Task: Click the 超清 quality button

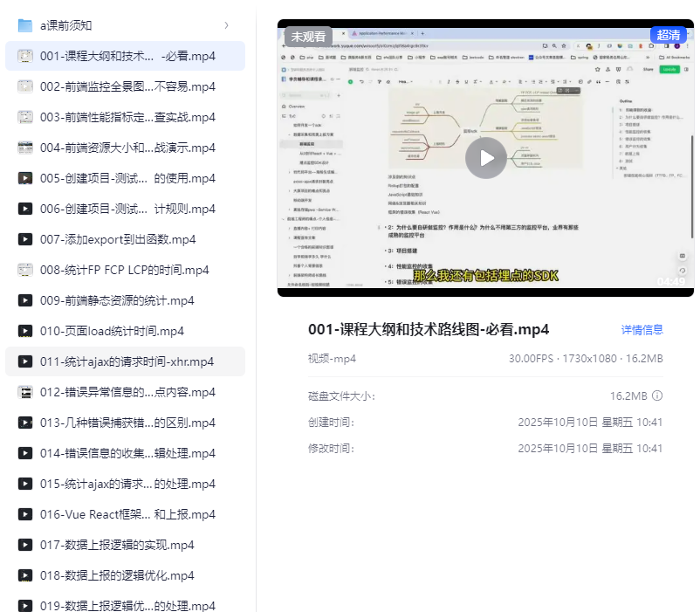Action: pyautogui.click(x=669, y=34)
